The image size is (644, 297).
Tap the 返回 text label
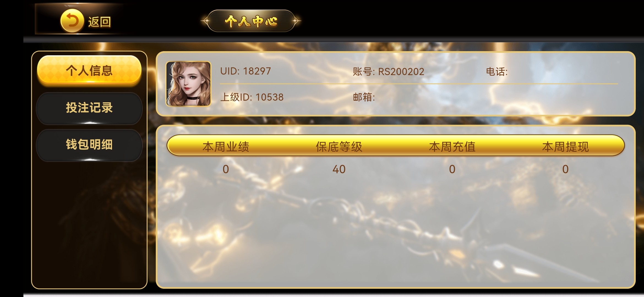(x=100, y=22)
